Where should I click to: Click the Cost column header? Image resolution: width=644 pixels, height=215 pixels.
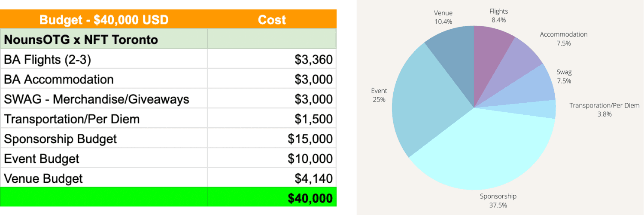coord(272,19)
